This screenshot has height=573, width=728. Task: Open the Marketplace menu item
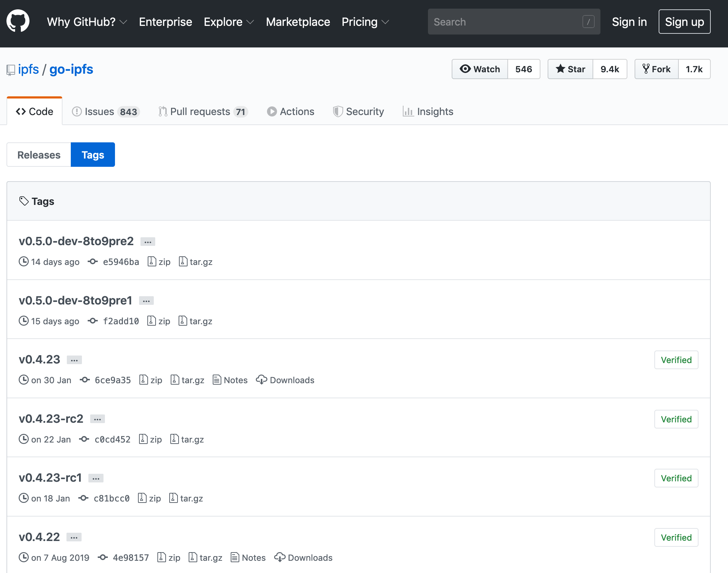298,22
